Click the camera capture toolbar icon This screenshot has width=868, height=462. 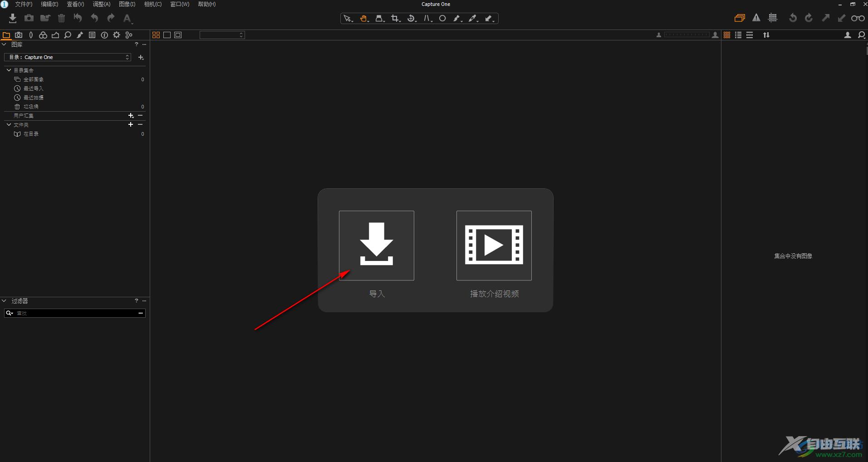[29, 18]
